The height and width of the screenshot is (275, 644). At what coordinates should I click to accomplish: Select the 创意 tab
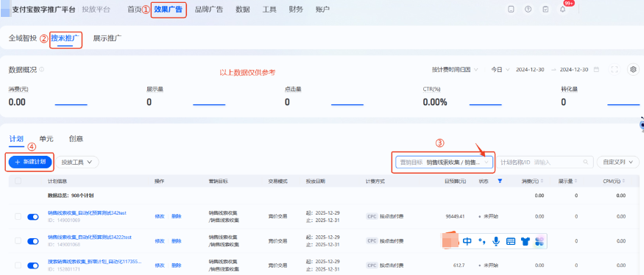tap(77, 139)
